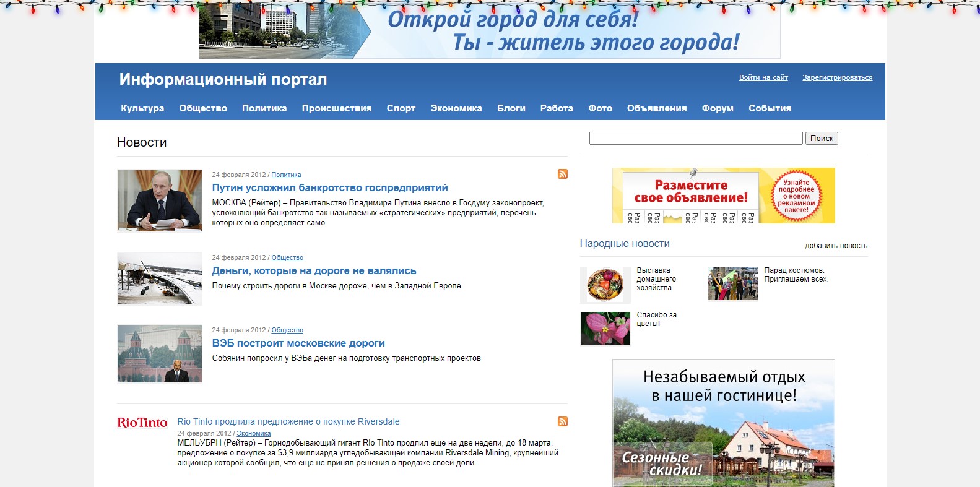Open the Kremlin towers news thumbnail
Screen dimensions: 980x487
[160, 354]
